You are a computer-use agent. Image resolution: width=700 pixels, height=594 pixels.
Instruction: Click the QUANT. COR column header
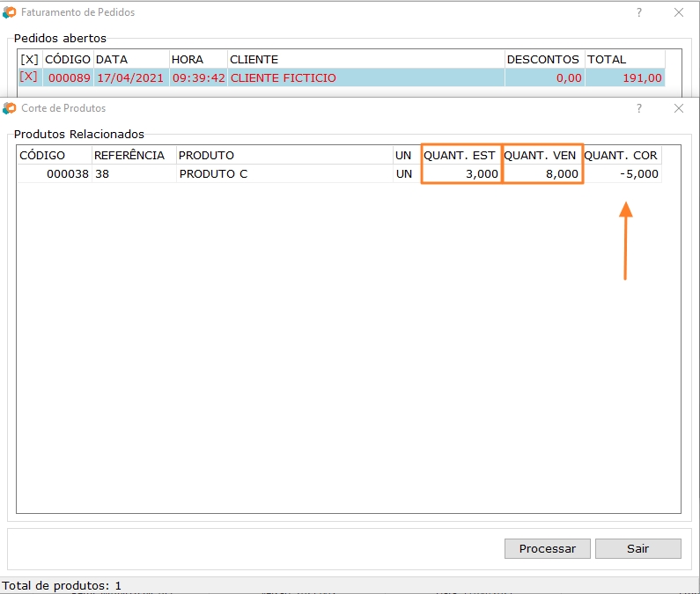pos(621,156)
